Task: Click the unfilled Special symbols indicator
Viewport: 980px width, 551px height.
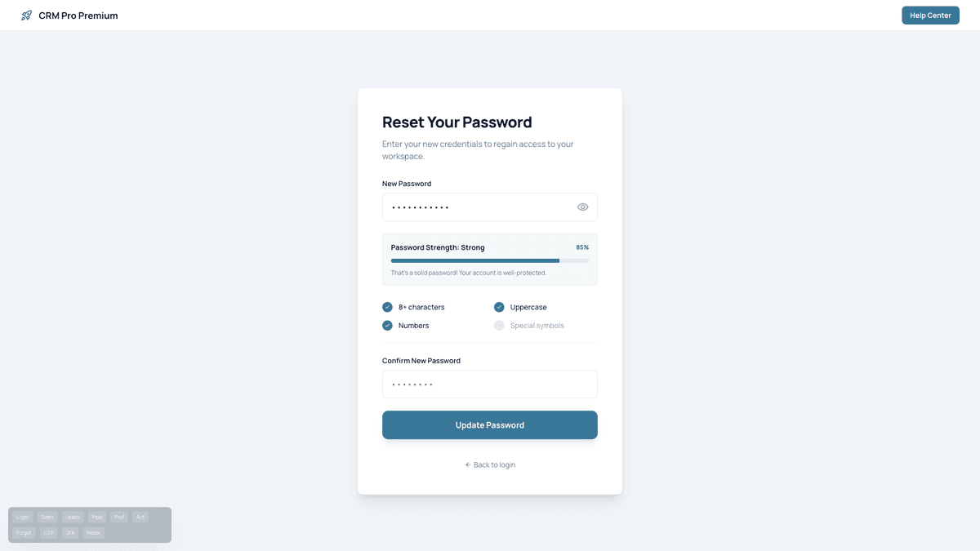Action: tap(499, 325)
